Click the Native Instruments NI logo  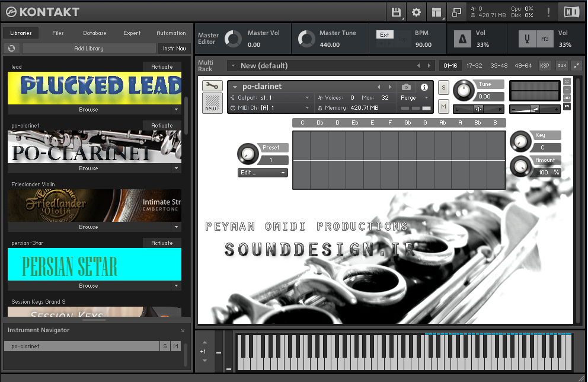(571, 12)
